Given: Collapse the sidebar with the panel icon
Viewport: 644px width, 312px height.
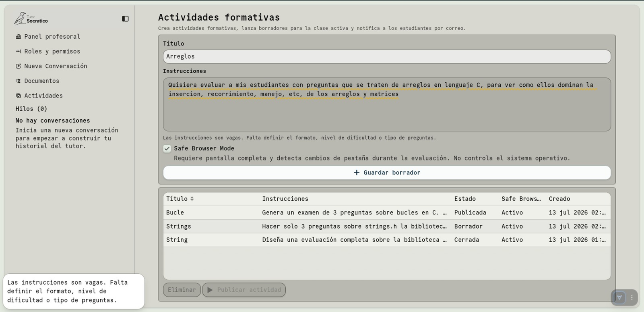Looking at the screenshot, I should [x=125, y=19].
